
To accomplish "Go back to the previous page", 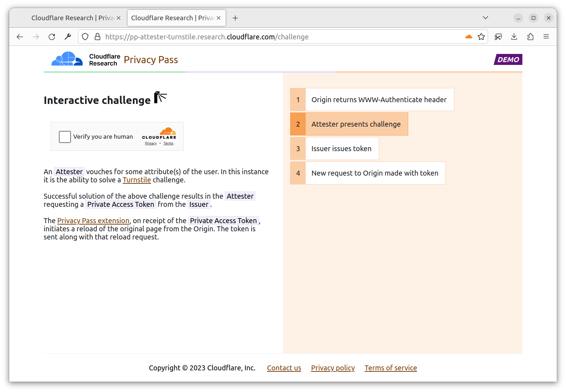I will tap(20, 37).
